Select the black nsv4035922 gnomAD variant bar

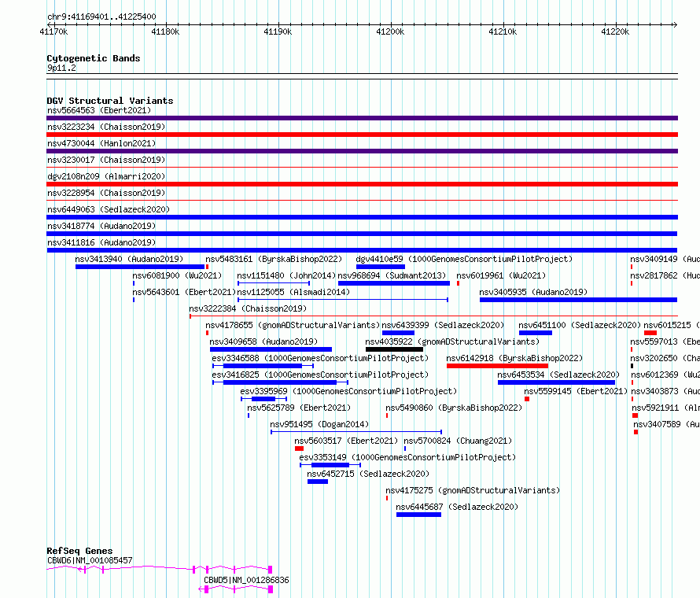[x=394, y=349]
